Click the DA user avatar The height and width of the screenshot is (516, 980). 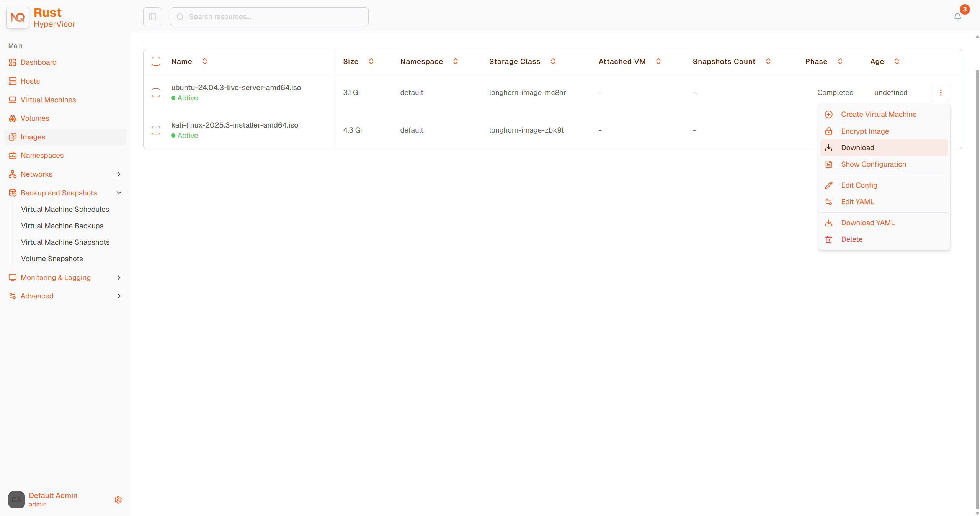click(x=16, y=500)
